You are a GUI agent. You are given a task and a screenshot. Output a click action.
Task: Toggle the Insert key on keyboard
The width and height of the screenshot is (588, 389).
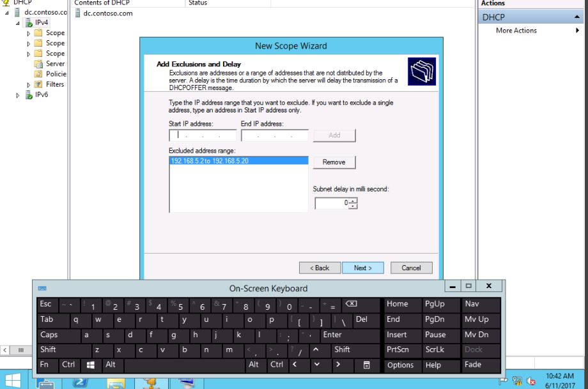click(403, 335)
